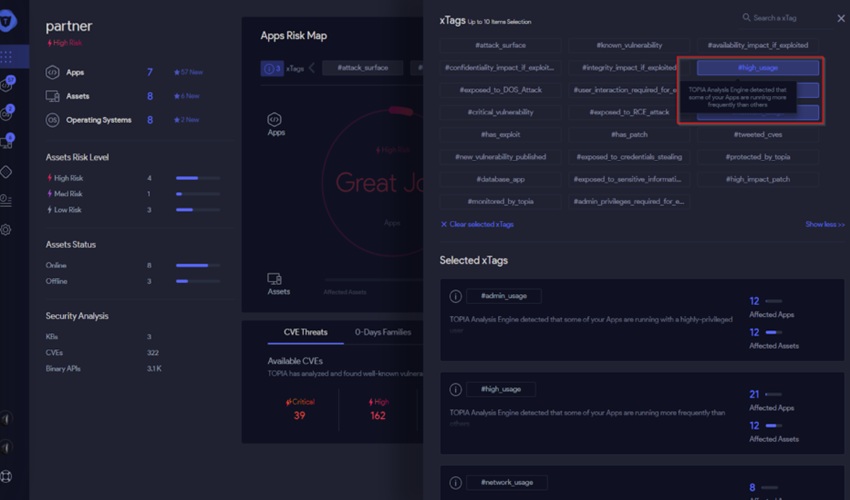Click Online assets status bar
This screenshot has height=500, width=850.
198,265
